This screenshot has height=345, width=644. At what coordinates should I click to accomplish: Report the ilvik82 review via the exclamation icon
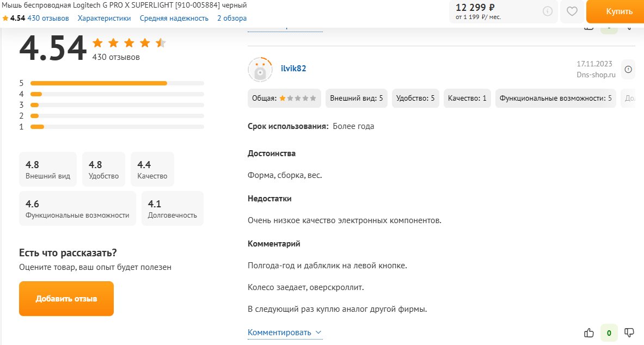[x=628, y=70]
